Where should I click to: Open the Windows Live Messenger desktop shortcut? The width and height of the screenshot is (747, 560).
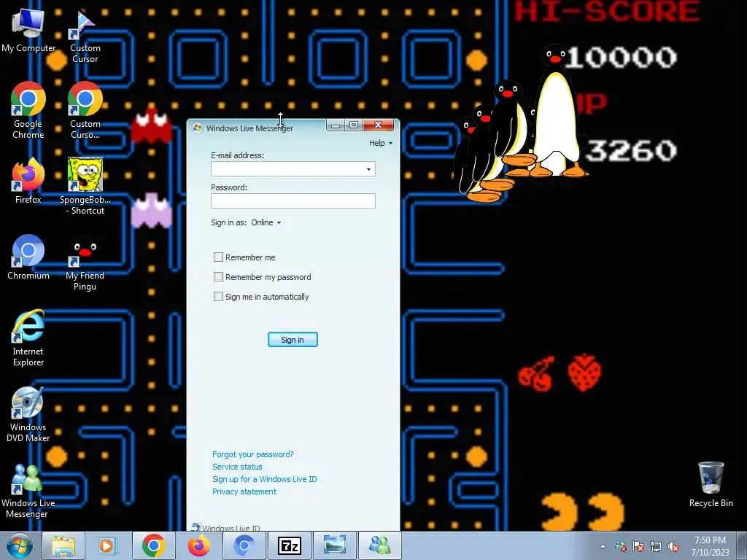pos(28,491)
